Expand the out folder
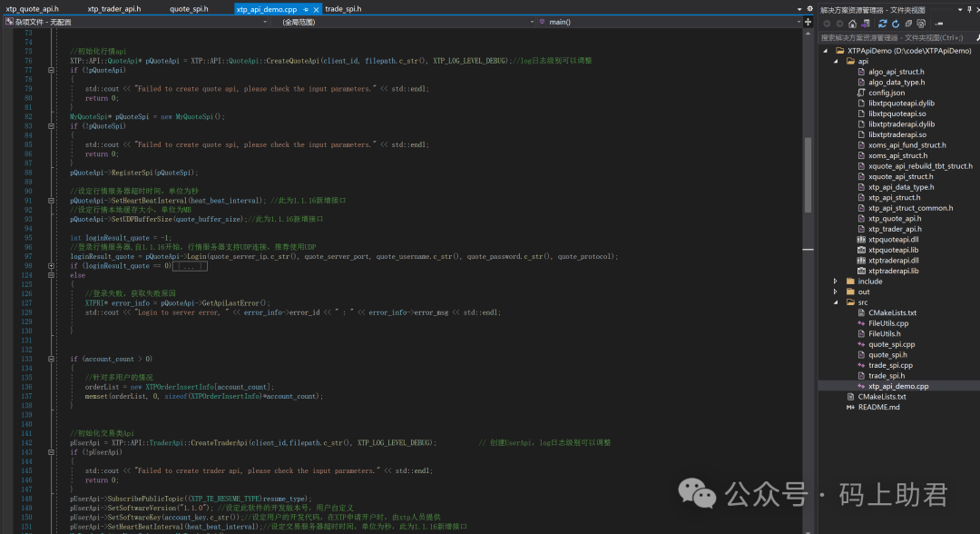The width and height of the screenshot is (980, 534). click(x=837, y=292)
